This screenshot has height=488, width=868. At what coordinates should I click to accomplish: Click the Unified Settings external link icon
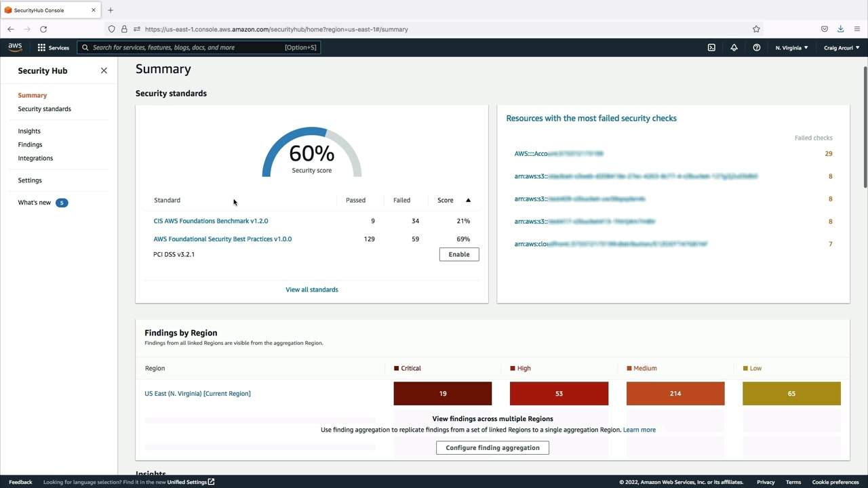coord(212,482)
